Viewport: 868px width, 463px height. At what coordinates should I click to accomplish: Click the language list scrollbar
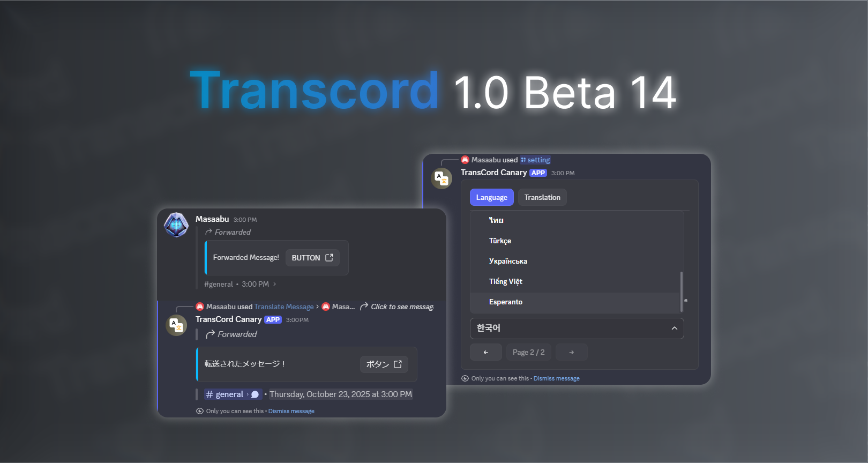(682, 292)
